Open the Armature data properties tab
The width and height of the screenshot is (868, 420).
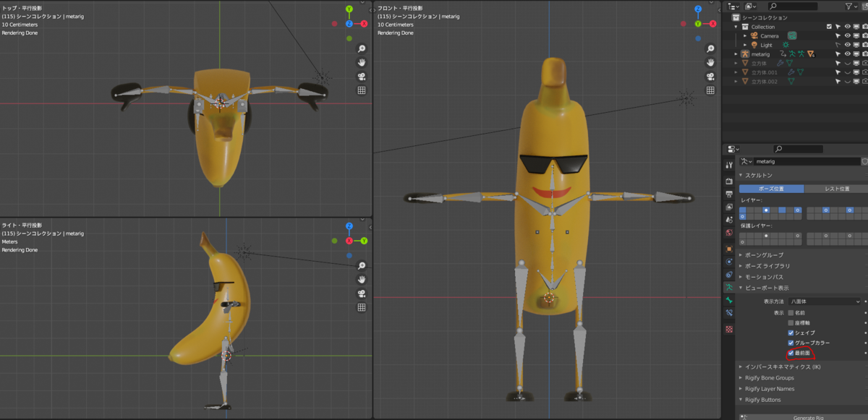[729, 287]
